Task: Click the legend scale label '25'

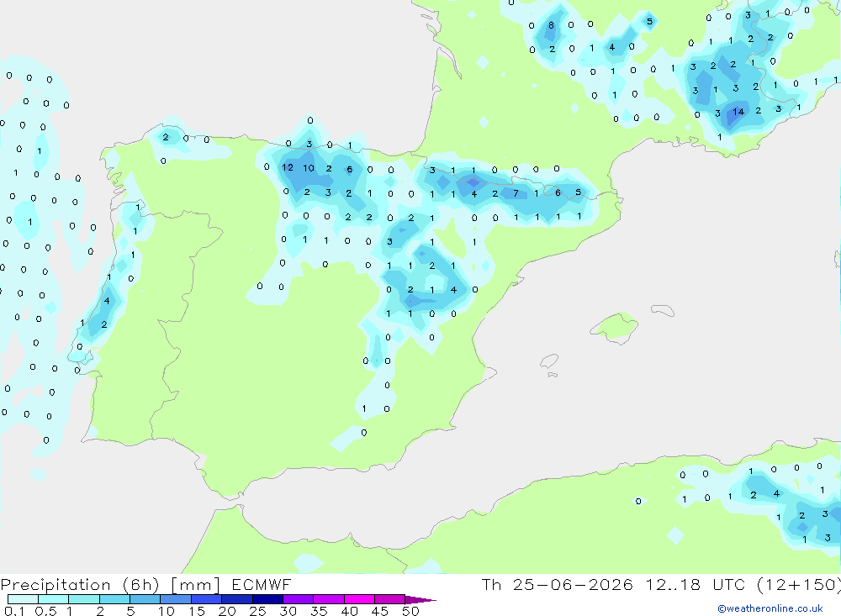Action: click(x=258, y=611)
